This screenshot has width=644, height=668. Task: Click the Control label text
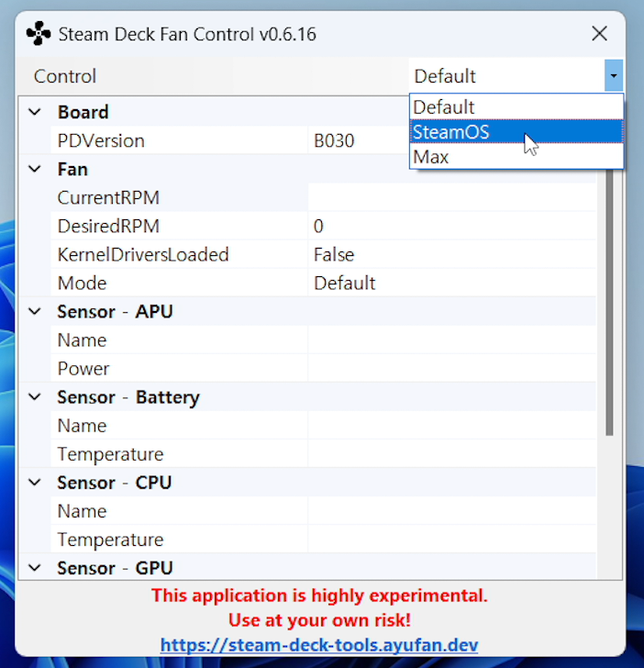click(65, 76)
